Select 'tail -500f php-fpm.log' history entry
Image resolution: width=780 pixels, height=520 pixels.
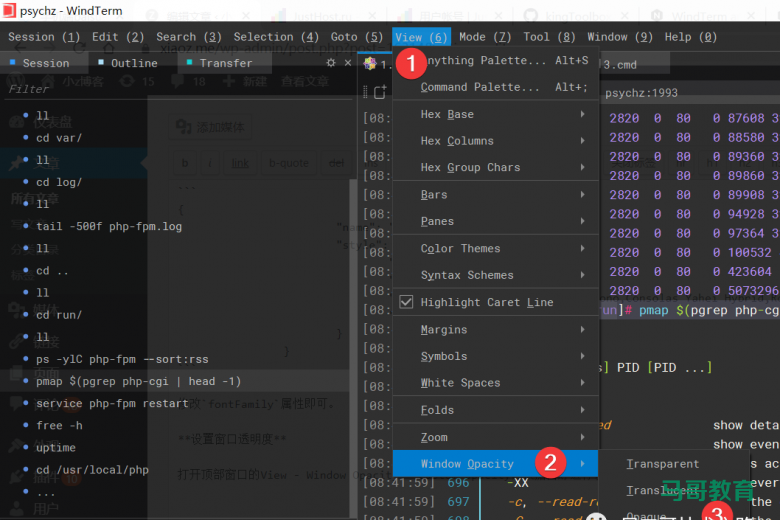[x=109, y=226]
